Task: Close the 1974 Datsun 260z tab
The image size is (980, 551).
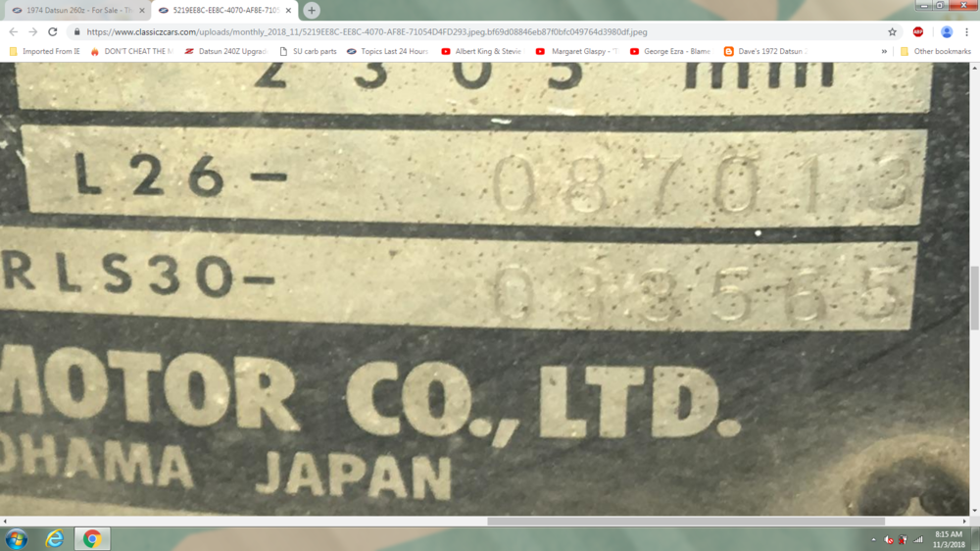Action: click(x=142, y=11)
